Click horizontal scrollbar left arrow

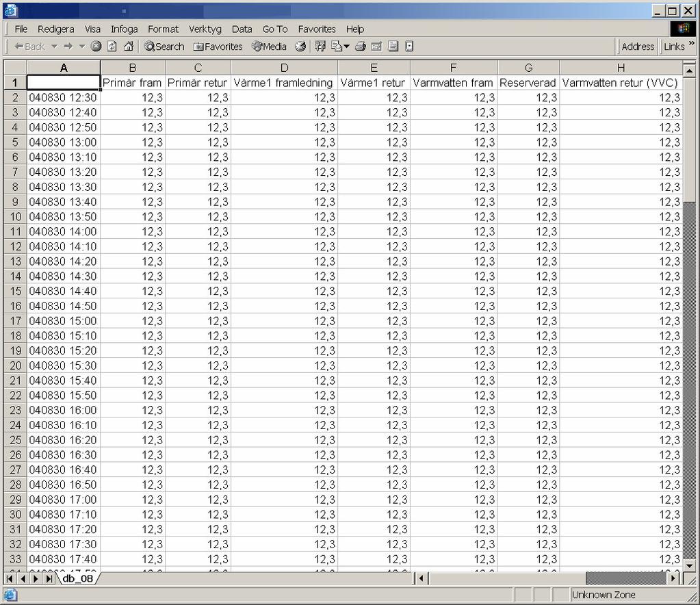point(422,579)
